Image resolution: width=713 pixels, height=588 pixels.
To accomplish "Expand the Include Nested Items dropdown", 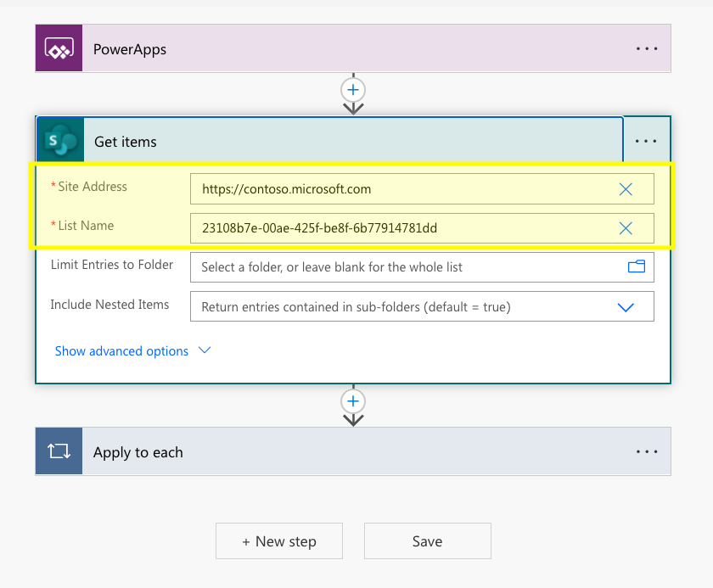I will [x=626, y=306].
